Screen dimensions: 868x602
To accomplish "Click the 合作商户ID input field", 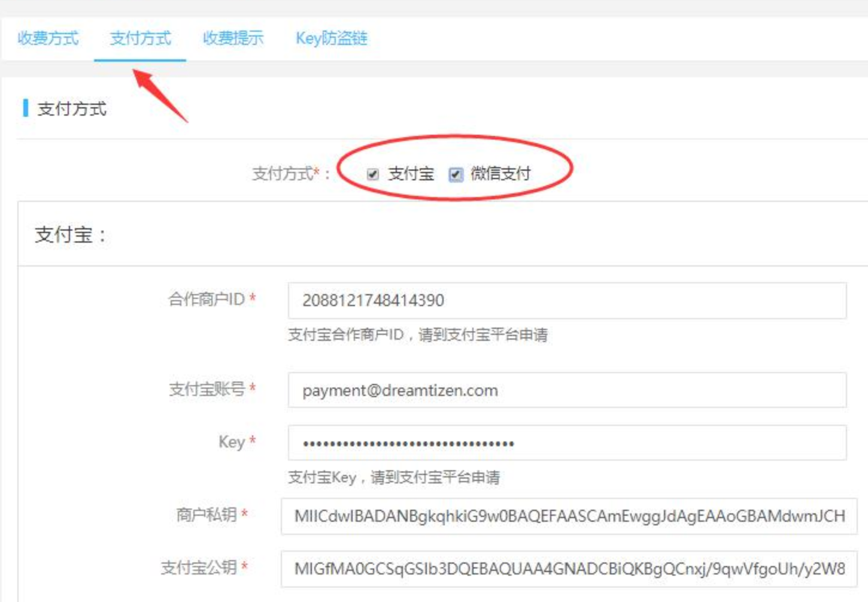I will tap(566, 301).
